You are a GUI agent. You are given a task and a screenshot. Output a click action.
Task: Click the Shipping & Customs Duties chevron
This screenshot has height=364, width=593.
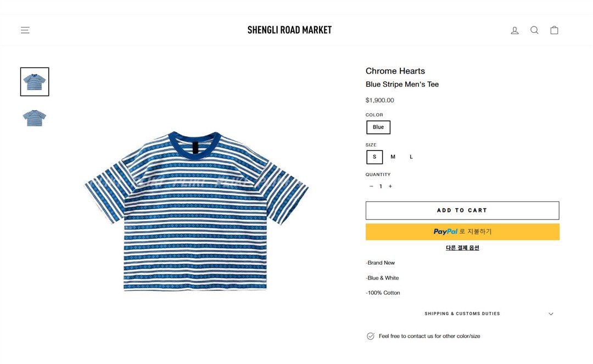[551, 314]
